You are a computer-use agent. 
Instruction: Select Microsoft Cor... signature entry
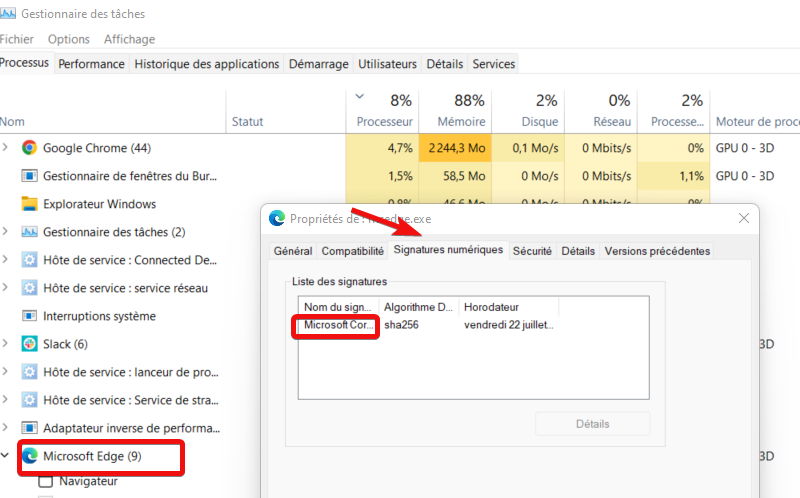[338, 325]
